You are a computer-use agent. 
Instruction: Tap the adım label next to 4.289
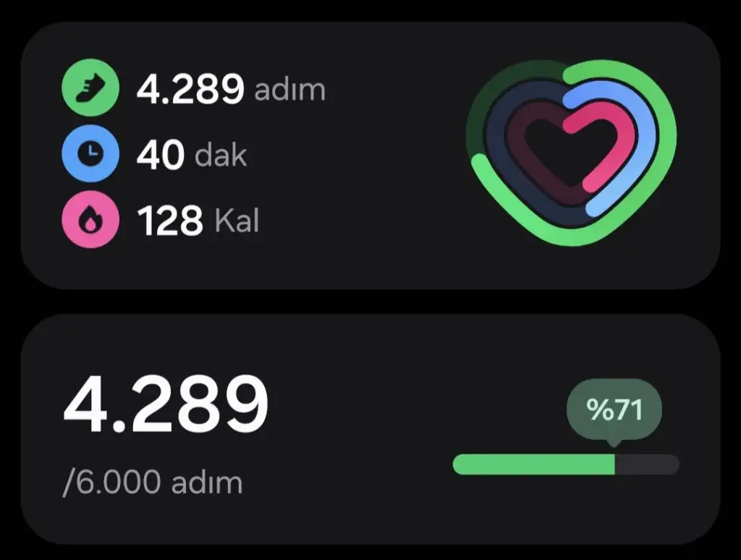290,89
